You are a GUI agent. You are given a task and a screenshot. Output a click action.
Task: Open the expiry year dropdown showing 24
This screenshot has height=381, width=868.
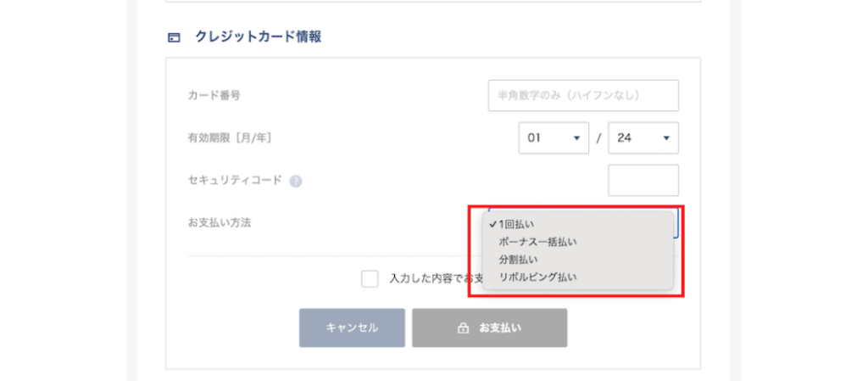[x=643, y=137]
